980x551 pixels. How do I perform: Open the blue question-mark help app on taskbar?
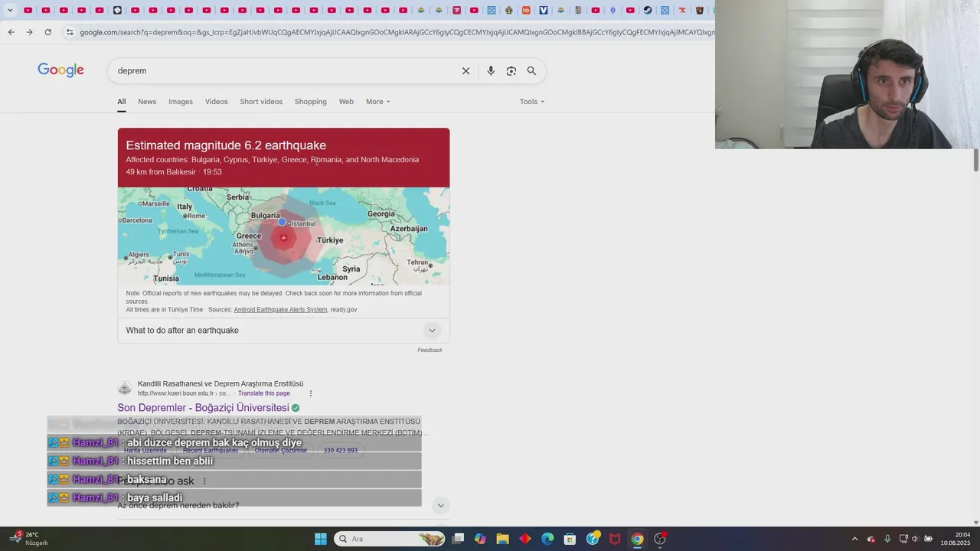click(593, 539)
